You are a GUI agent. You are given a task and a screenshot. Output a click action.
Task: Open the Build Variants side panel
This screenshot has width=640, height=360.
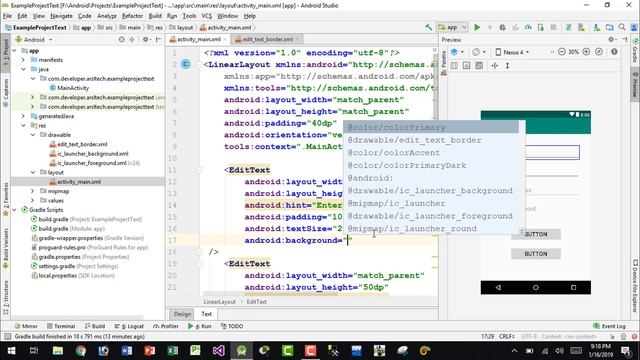point(6,248)
